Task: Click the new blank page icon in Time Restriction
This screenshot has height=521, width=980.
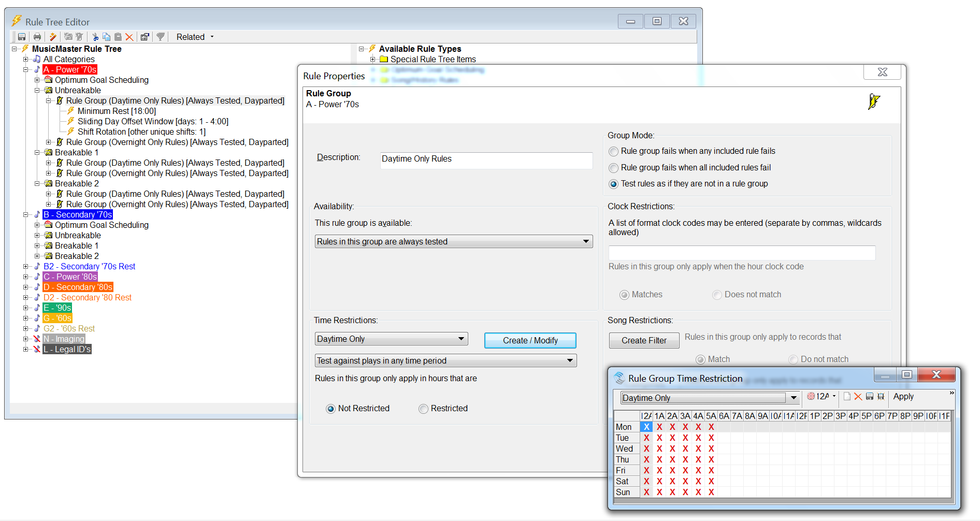Action: (x=847, y=397)
